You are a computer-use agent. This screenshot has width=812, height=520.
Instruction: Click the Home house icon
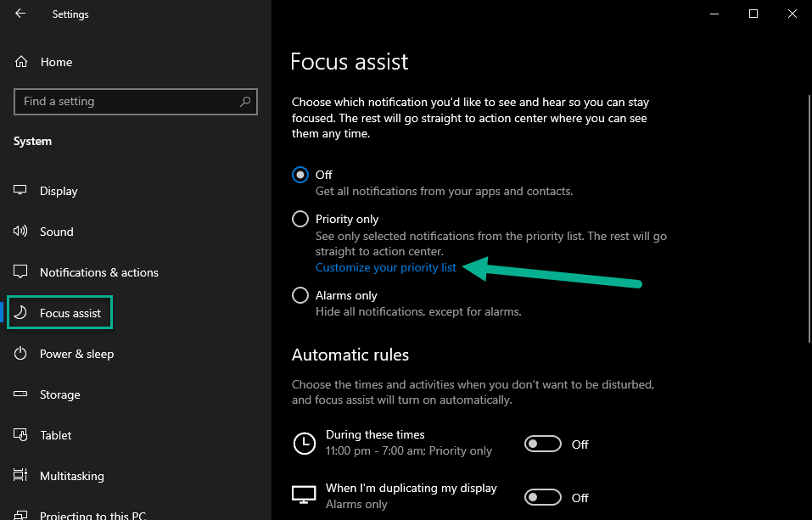click(x=20, y=62)
